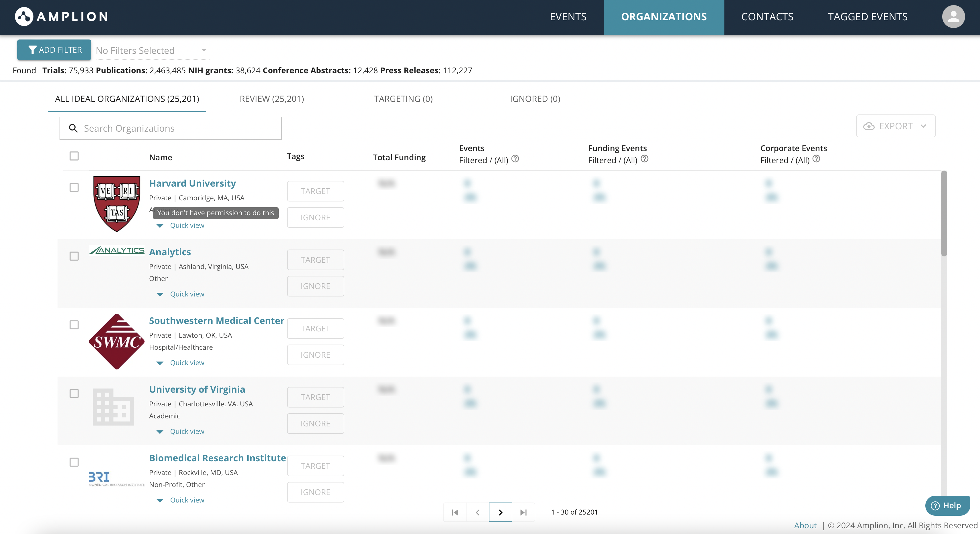This screenshot has height=534, width=980.
Task: Toggle the select-all header checkbox
Action: tap(74, 156)
